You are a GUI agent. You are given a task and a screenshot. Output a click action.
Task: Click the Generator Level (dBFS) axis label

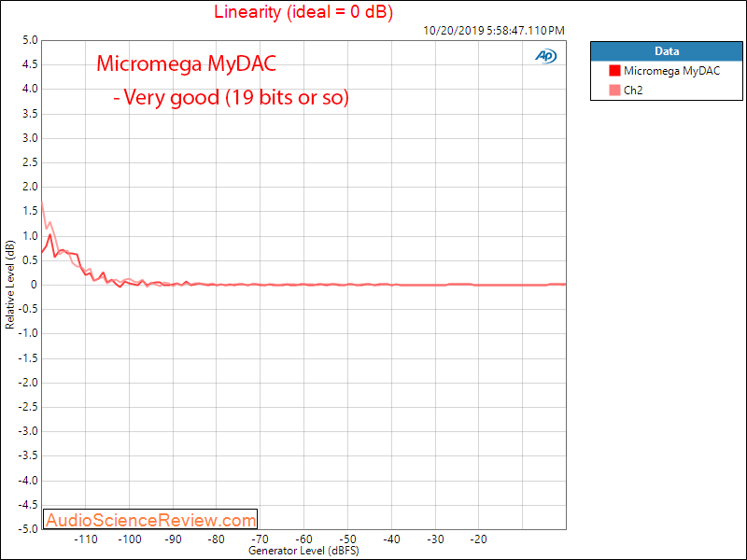303,551
